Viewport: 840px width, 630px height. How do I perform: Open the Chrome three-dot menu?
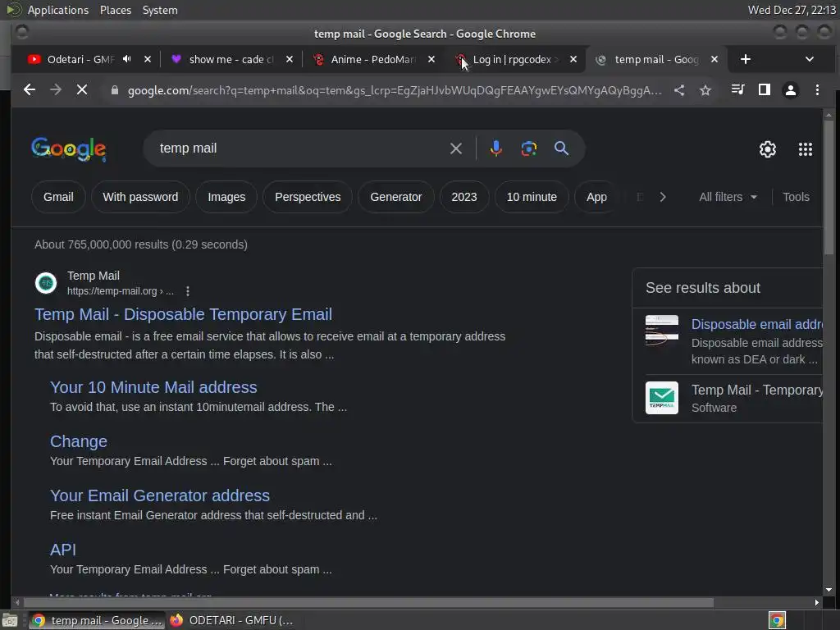click(x=817, y=90)
